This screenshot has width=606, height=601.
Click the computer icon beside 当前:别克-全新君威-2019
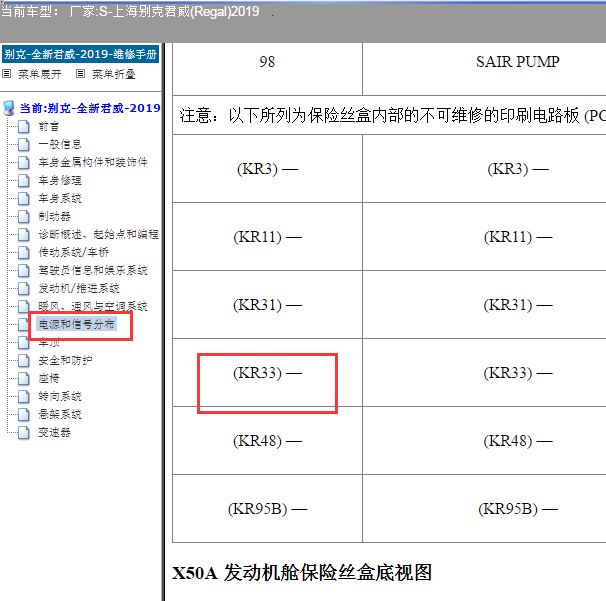(x=9, y=108)
